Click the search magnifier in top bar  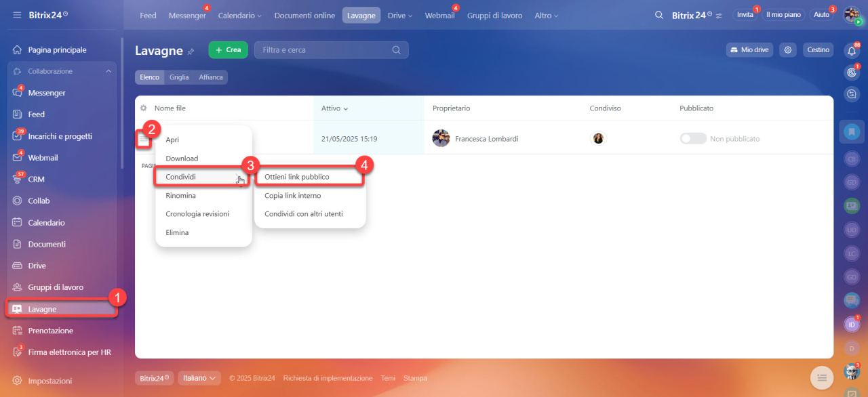pos(659,15)
